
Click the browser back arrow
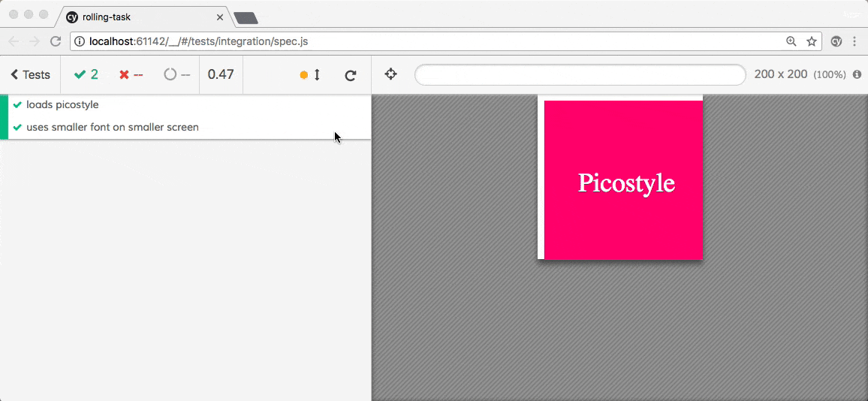[14, 41]
